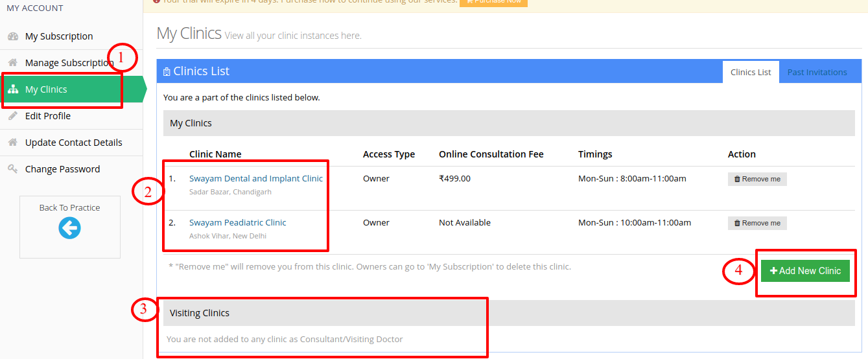Switch to the Past Invitations tab
This screenshot has width=868, height=359.
(x=817, y=72)
